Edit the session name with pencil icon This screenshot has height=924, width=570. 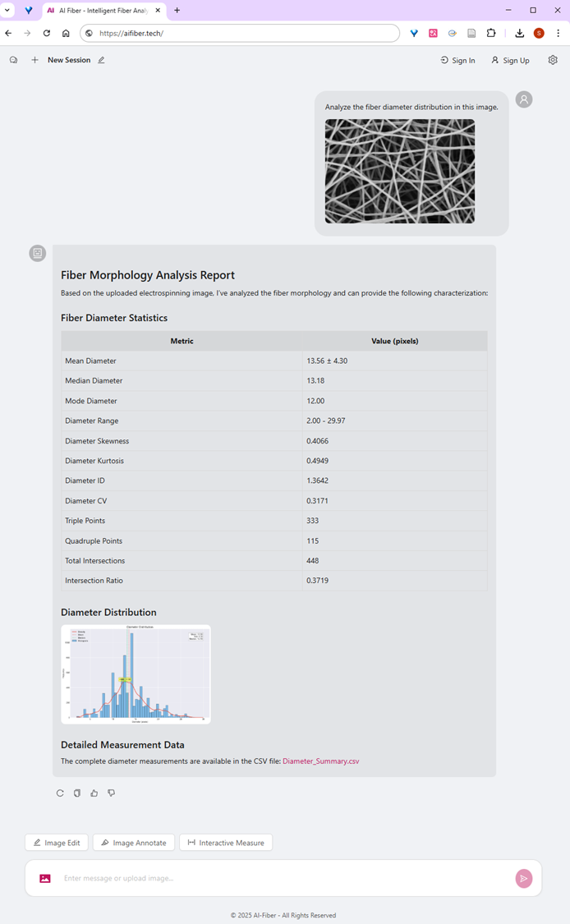(x=101, y=59)
